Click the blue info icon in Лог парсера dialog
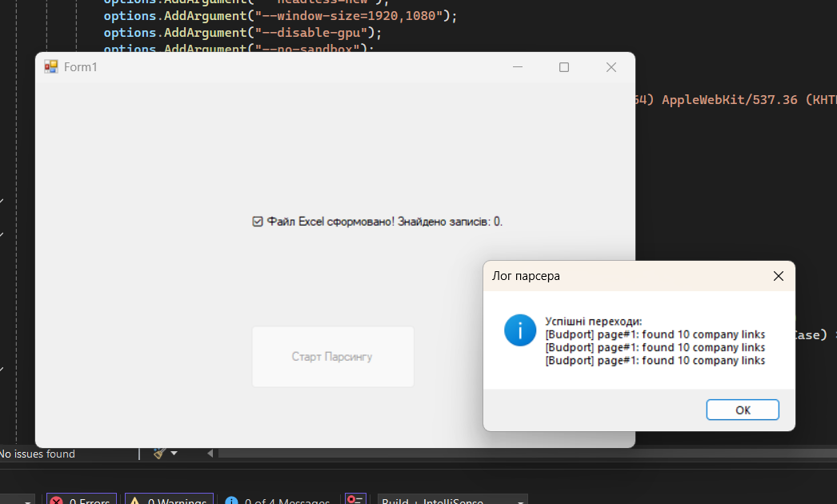 tap(520, 330)
